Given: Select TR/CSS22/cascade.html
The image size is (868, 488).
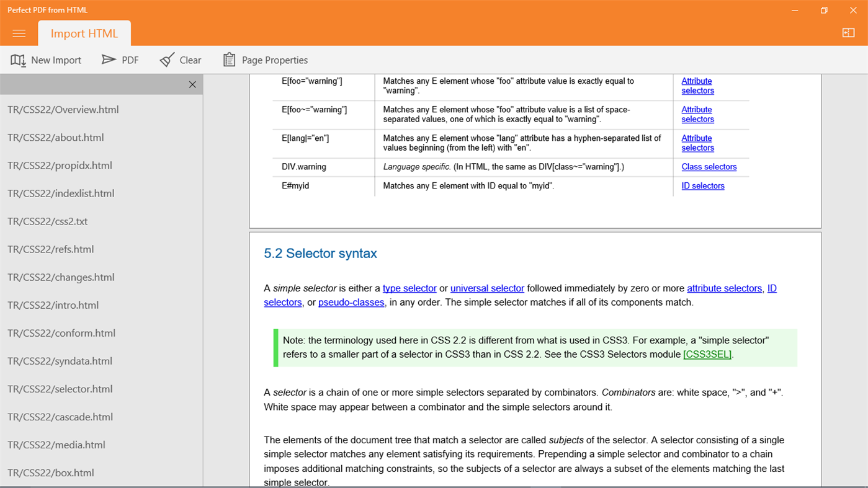Looking at the screenshot, I should coord(60,417).
